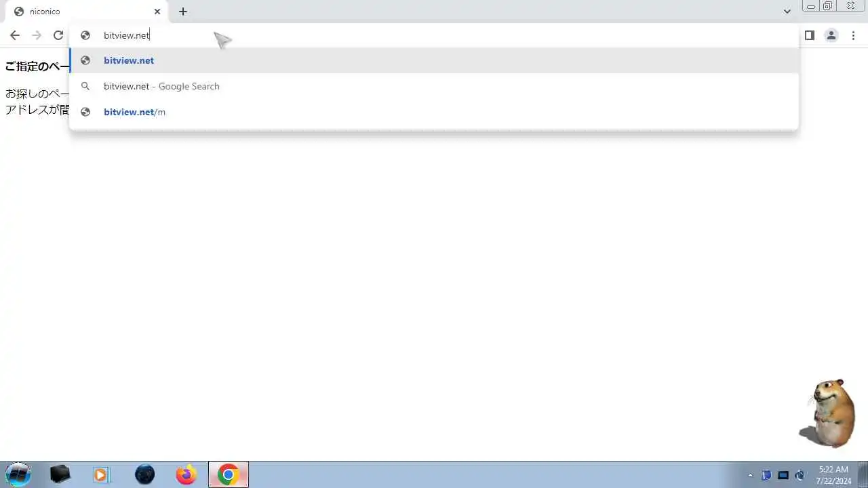
Task: Select the bitview.net/m suggestion
Action: 434,112
